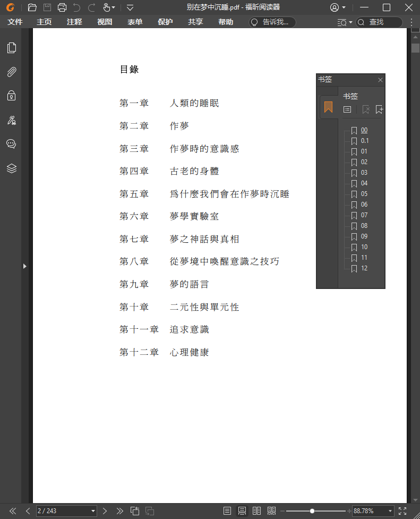
Task: Open the Layers panel icon
Action: [11, 168]
